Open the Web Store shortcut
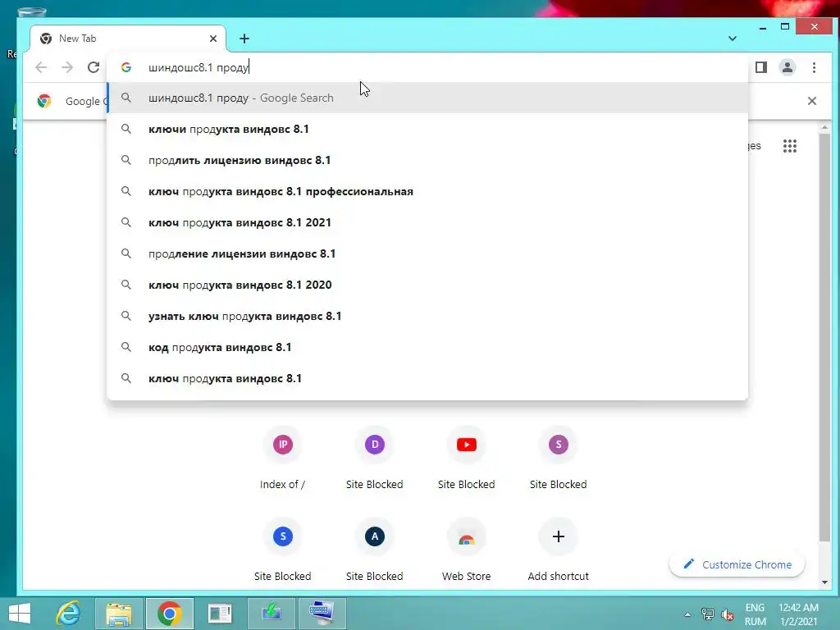The width and height of the screenshot is (840, 630). point(467,550)
